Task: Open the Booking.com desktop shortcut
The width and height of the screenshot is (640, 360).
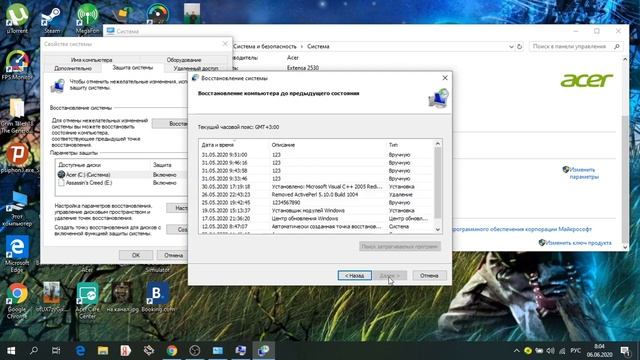Action: coord(158,298)
